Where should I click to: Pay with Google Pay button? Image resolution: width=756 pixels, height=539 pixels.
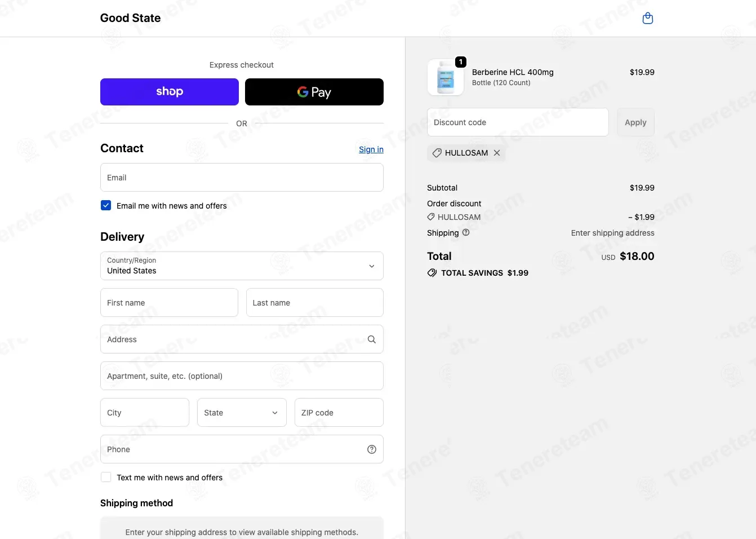pos(314,92)
